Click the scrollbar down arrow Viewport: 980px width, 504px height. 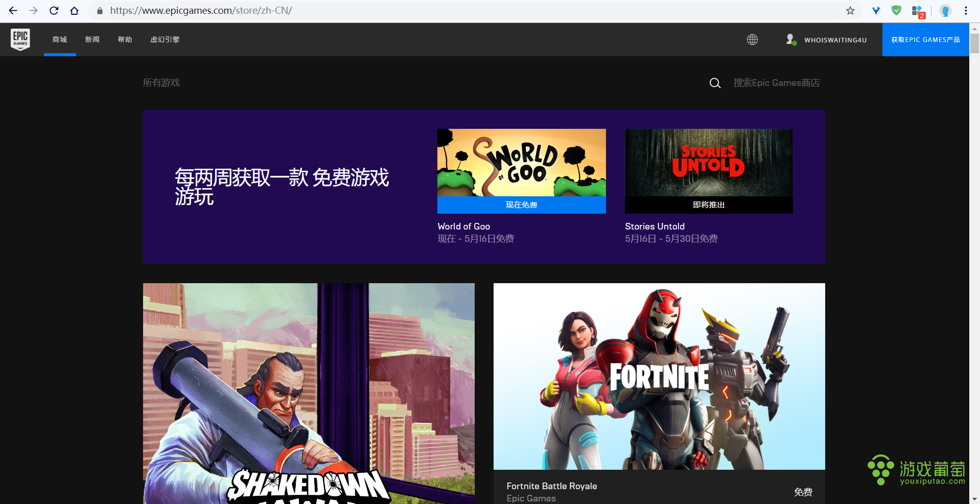[x=974, y=499]
